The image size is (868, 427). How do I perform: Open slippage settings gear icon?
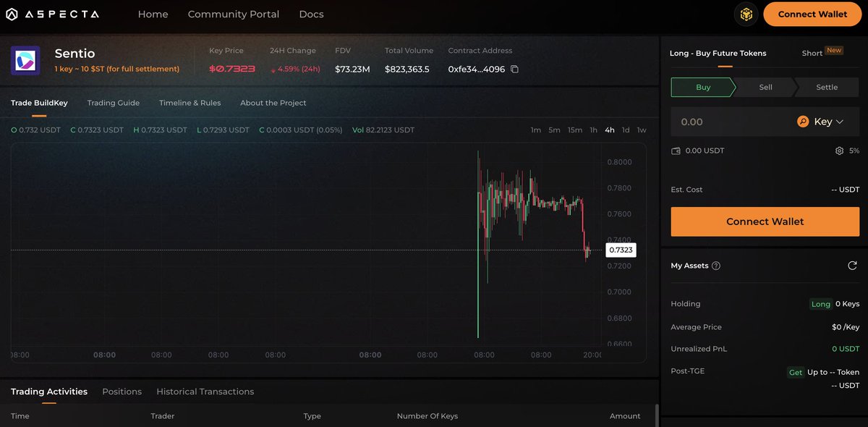[839, 151]
